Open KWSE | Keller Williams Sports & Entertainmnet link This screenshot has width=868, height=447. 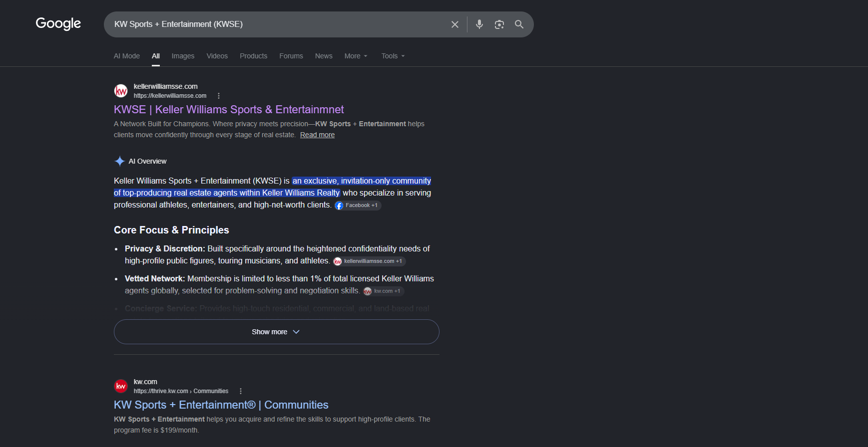[229, 110]
